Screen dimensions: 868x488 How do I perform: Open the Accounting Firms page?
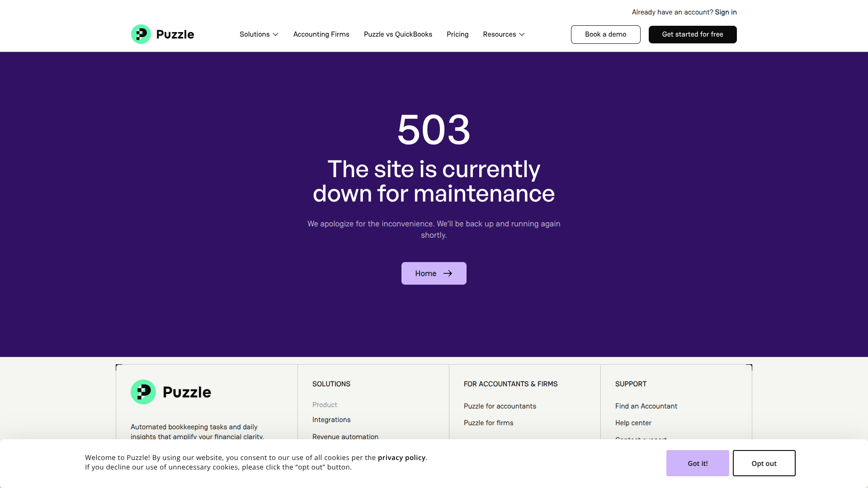[x=321, y=34]
